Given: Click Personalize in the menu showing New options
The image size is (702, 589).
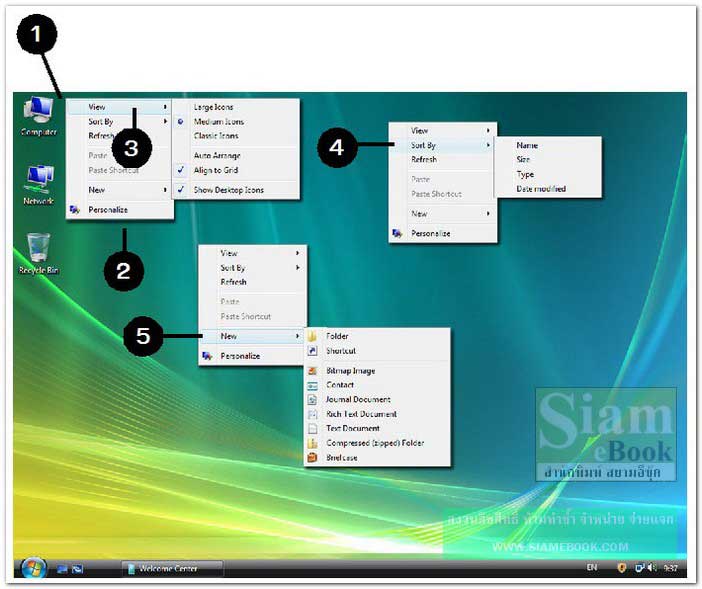Looking at the screenshot, I should tap(252, 356).
